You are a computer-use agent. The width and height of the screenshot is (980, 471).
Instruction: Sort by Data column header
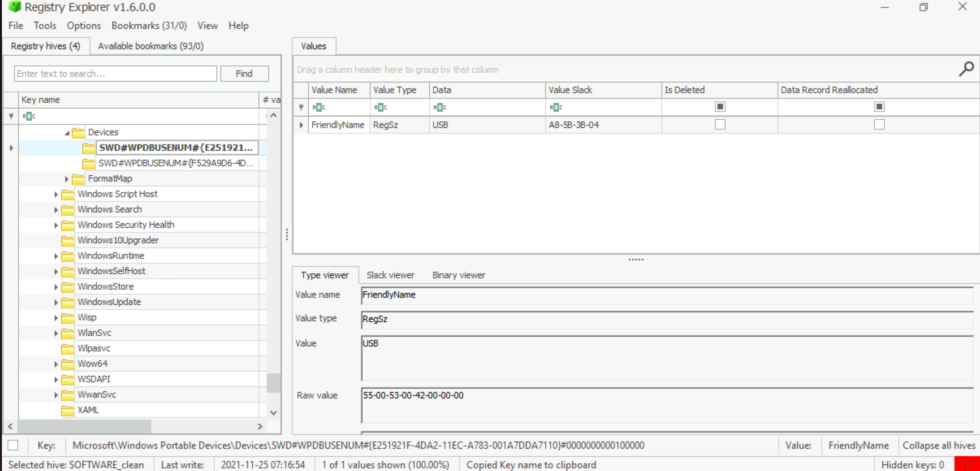pos(487,90)
